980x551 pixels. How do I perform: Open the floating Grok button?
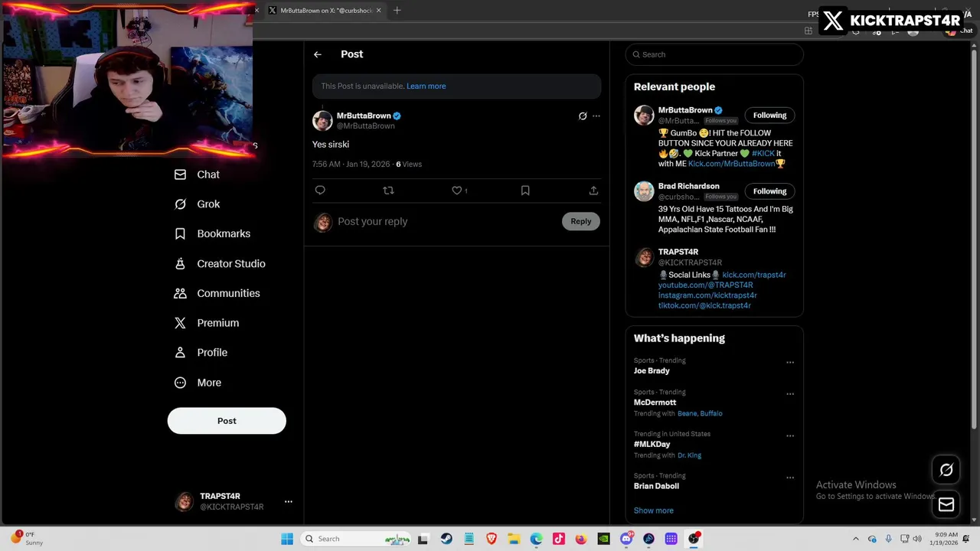946,471
